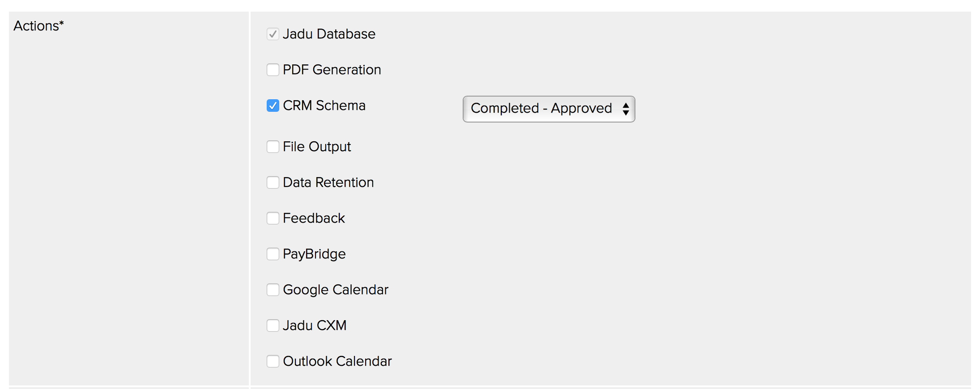Click the 'File Output' label text
The height and width of the screenshot is (389, 980).
tap(317, 147)
